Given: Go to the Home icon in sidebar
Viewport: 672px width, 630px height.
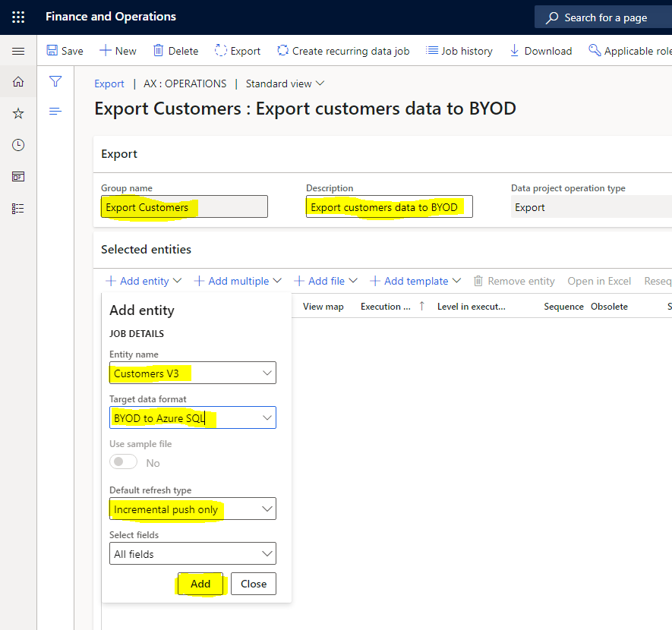Looking at the screenshot, I should pyautogui.click(x=18, y=81).
